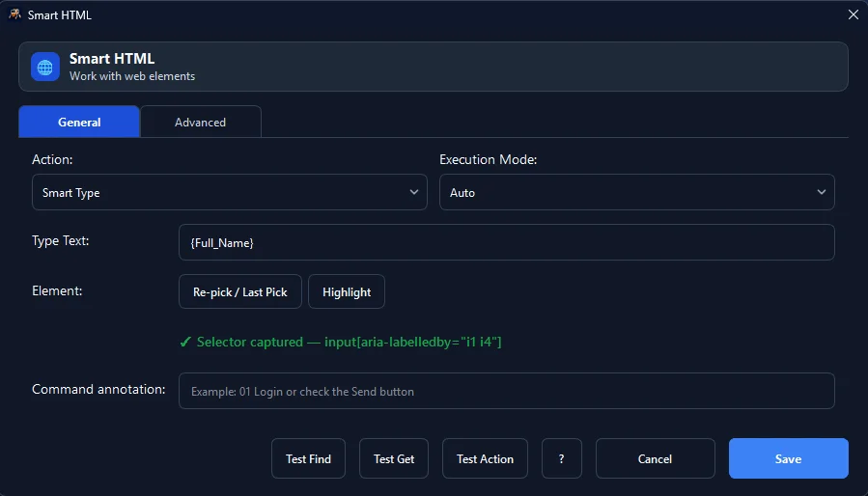Click the Test Get button
The width and height of the screenshot is (868, 496).
[x=394, y=458]
